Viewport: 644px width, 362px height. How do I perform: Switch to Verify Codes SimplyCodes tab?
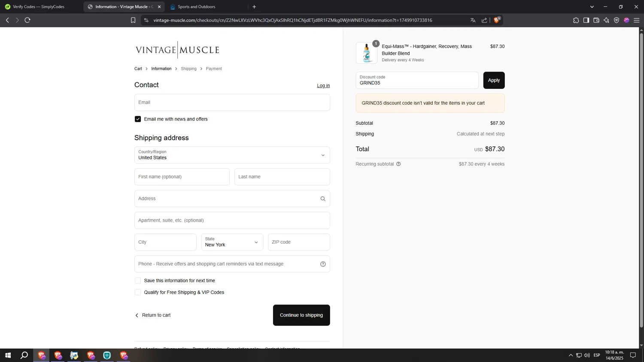[x=39, y=7]
